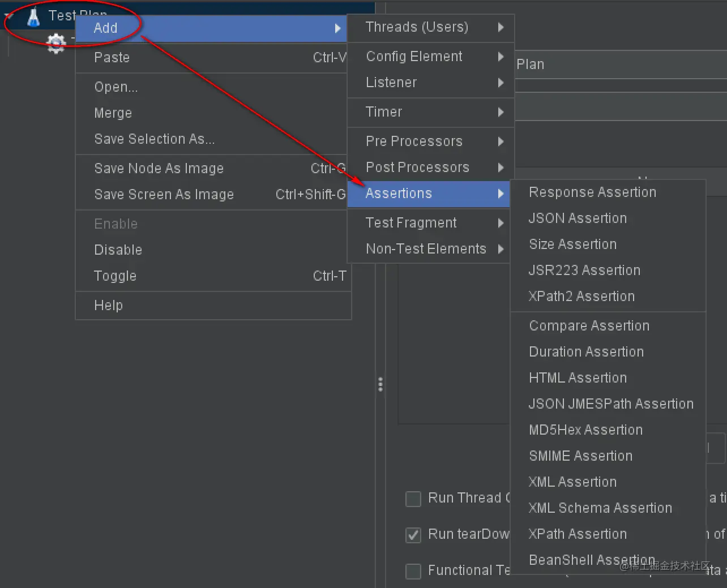Viewport: 727px width, 588px height.
Task: Choose MD5Hex Assertion
Action: [608, 430]
